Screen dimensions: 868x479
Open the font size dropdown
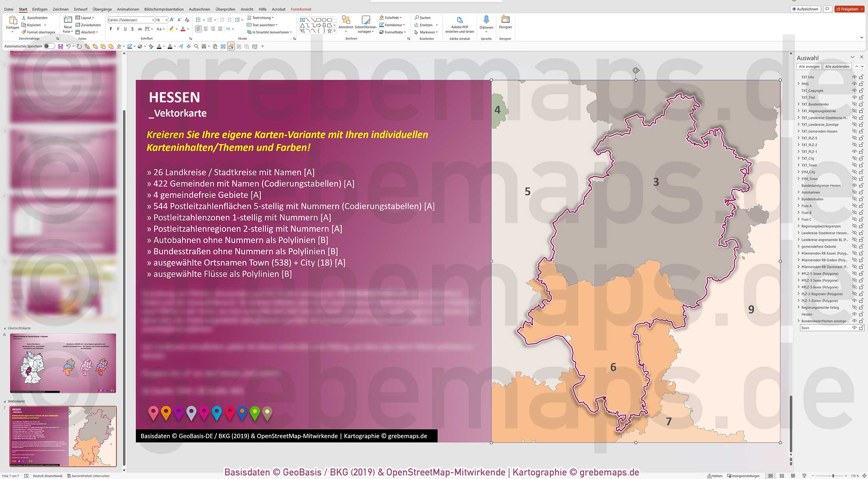pyautogui.click(x=165, y=20)
